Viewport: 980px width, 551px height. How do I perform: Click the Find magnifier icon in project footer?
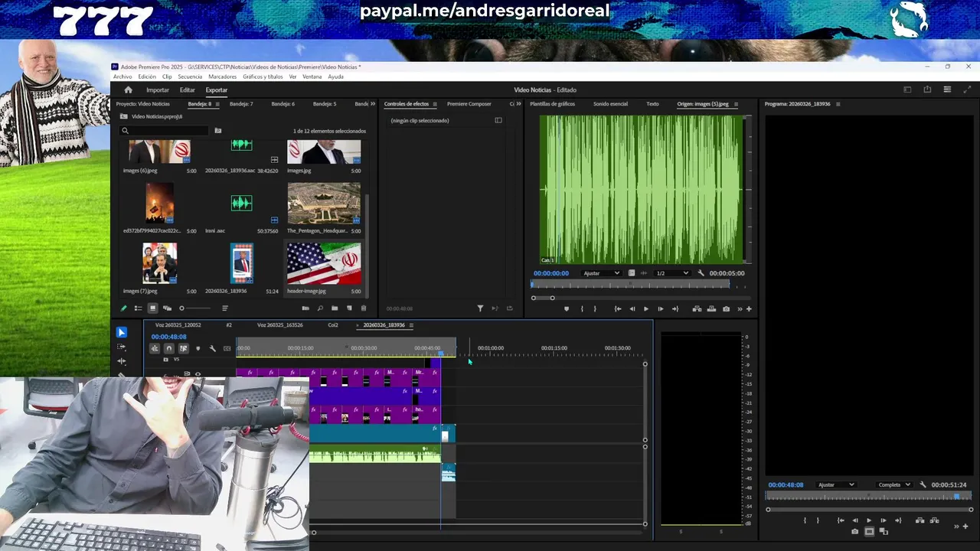pyautogui.click(x=319, y=308)
